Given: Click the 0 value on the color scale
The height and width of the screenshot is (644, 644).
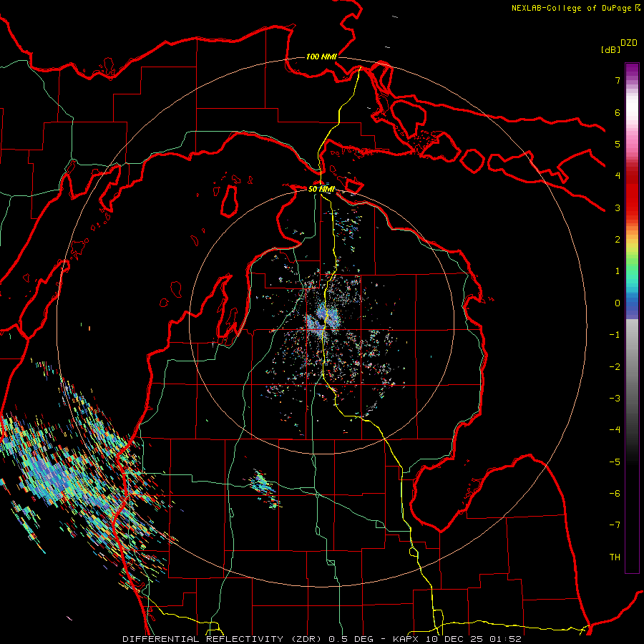Looking at the screenshot, I should click(618, 303).
